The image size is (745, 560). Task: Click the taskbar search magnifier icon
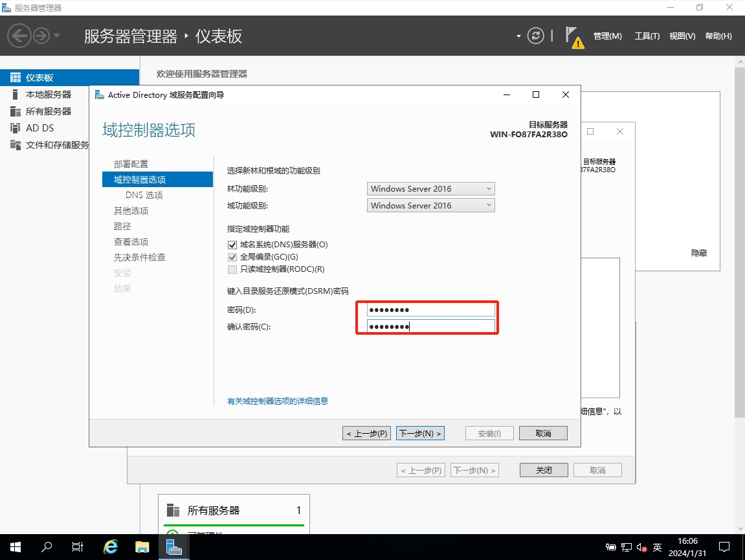click(47, 547)
